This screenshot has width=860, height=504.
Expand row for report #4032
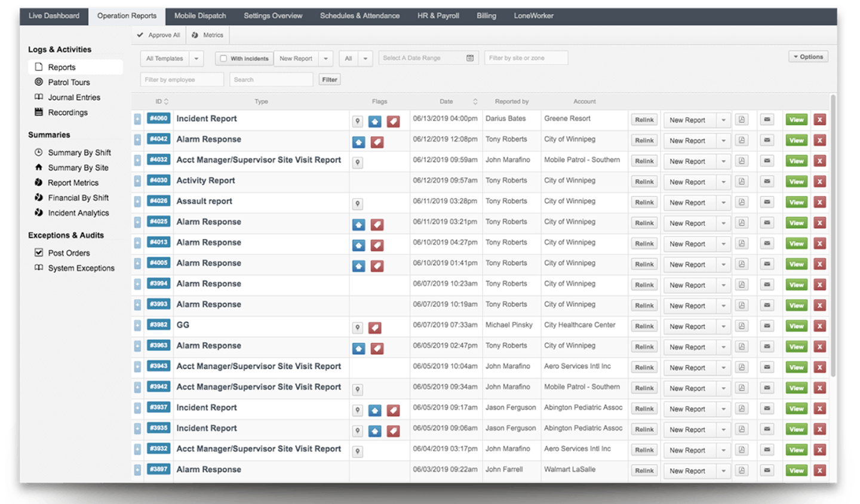[x=137, y=161]
